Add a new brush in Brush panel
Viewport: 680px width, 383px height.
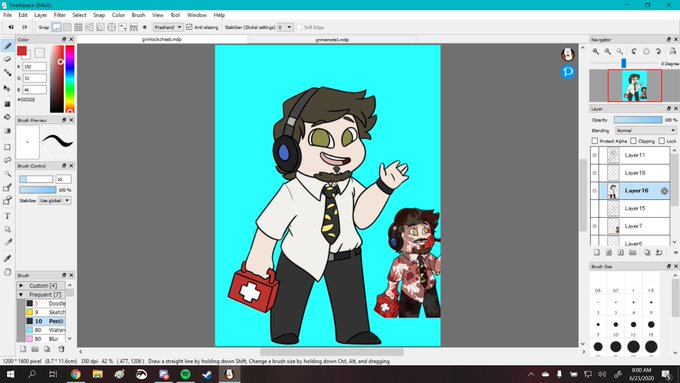23,349
